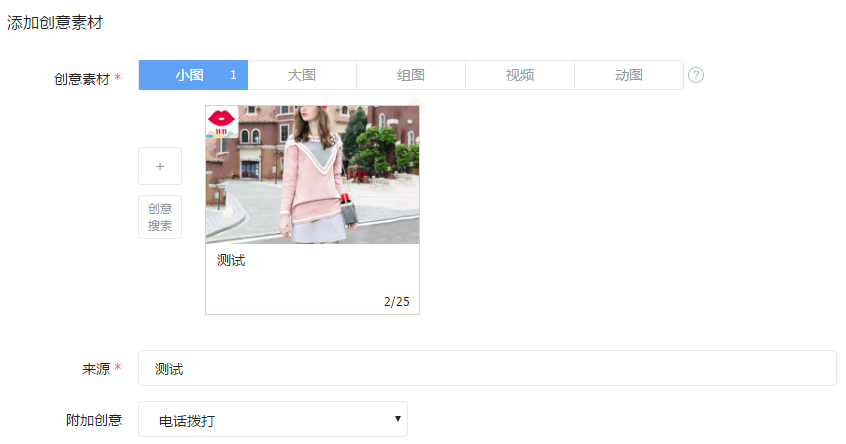Switch to the 大图 tab
The image size is (846, 444).
[302, 75]
